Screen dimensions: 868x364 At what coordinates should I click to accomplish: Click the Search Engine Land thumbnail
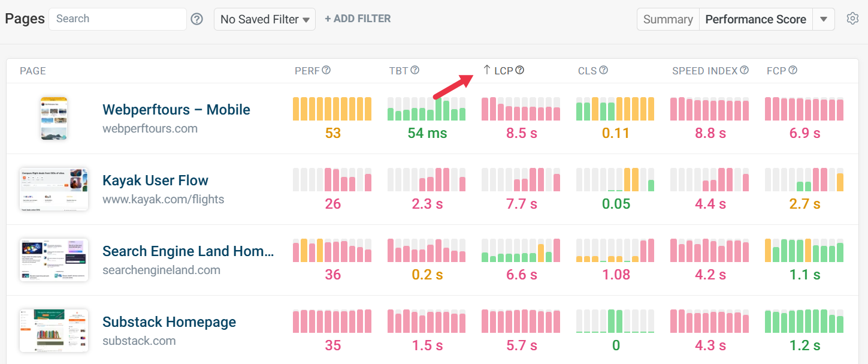click(54, 260)
